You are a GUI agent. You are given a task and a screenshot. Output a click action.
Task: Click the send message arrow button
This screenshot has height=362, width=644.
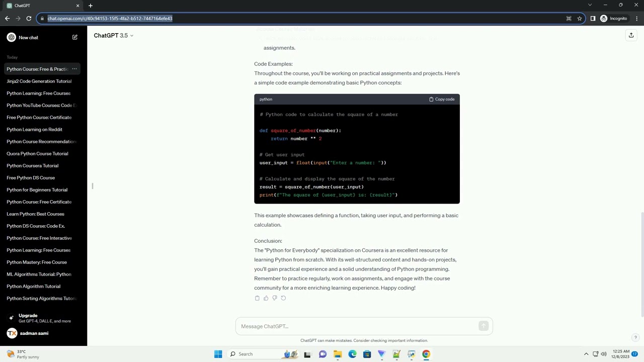(x=483, y=326)
